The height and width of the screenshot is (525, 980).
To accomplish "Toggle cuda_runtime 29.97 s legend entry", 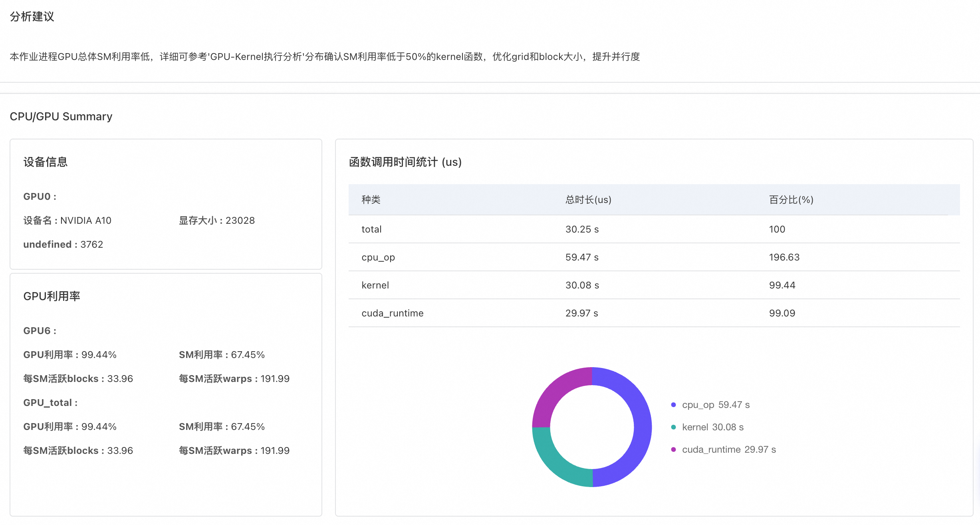I will coord(728,449).
